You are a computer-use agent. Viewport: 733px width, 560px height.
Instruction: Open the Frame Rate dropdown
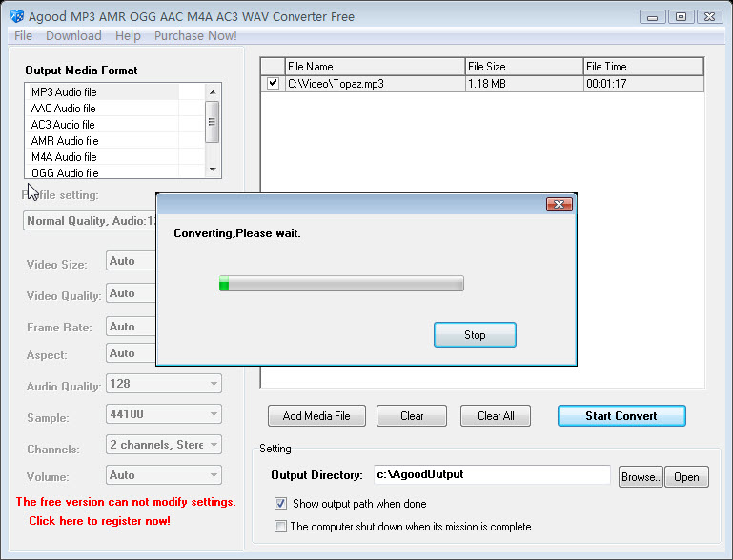pyautogui.click(x=131, y=327)
